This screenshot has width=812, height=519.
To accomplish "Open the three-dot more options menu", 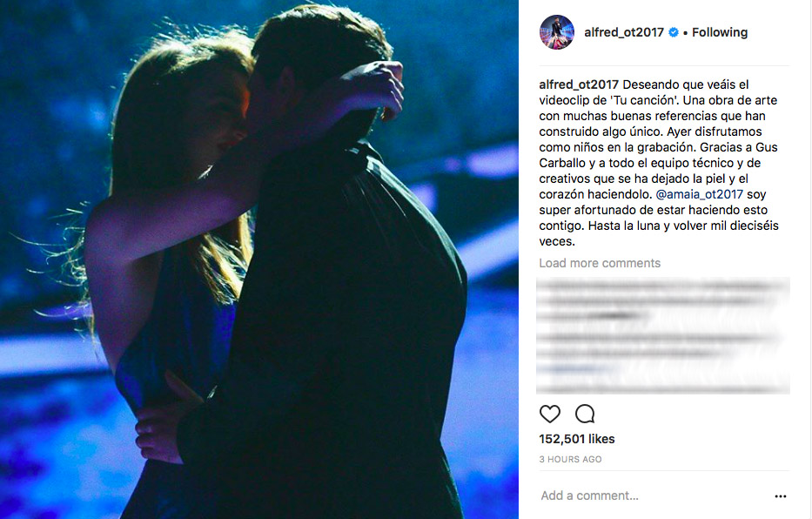I will [x=781, y=496].
